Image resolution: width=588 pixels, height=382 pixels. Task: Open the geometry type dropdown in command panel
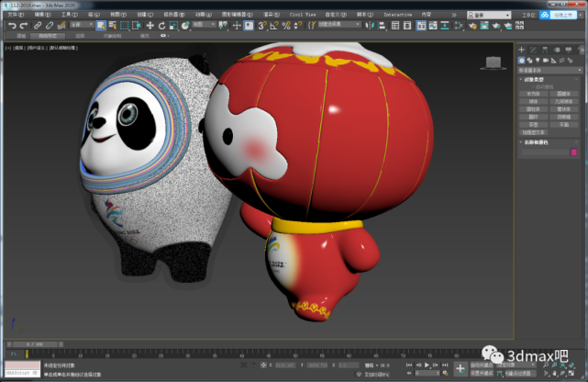click(549, 70)
